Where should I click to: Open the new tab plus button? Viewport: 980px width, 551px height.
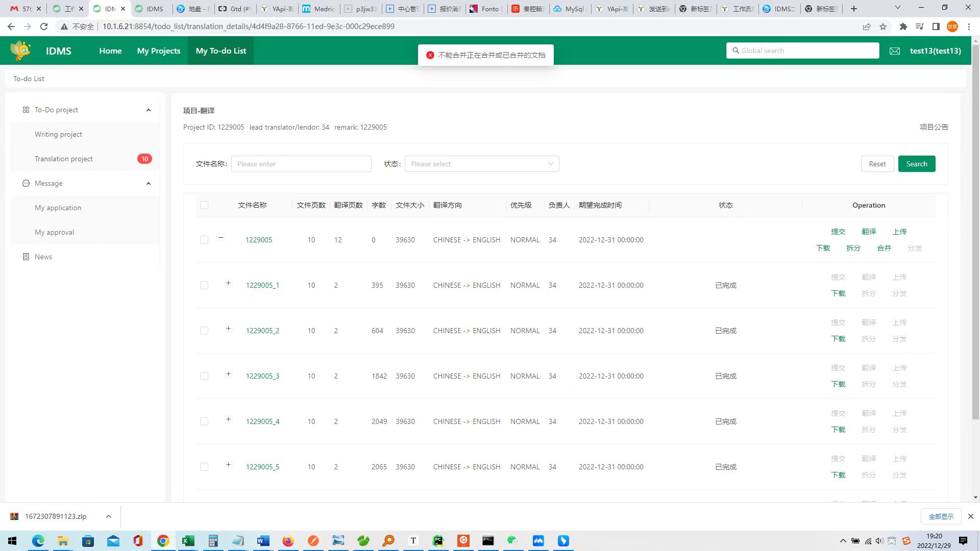click(x=854, y=9)
